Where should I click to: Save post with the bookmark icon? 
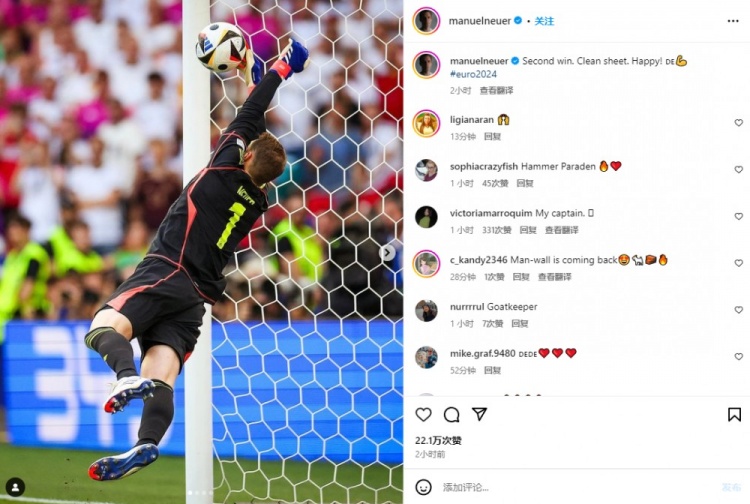[734, 415]
